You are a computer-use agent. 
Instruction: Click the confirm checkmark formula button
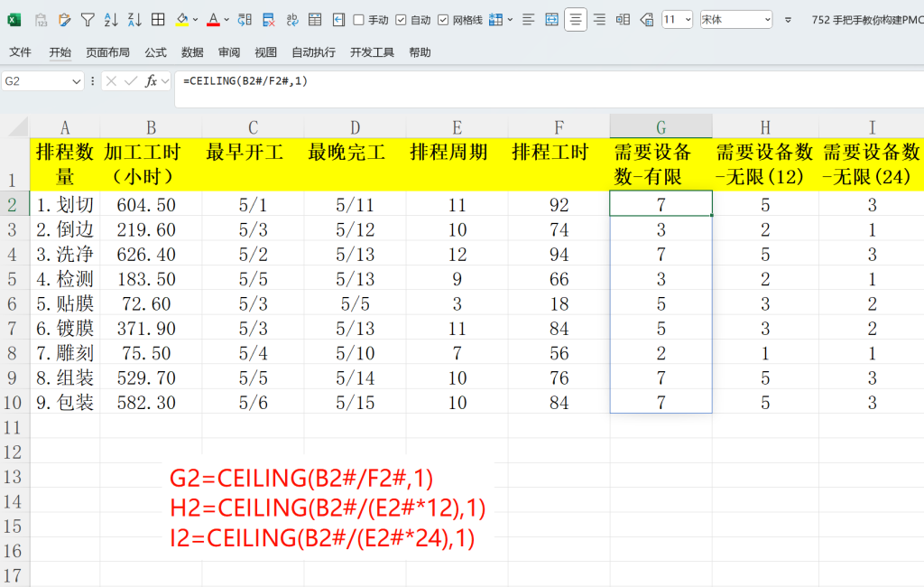tap(131, 80)
